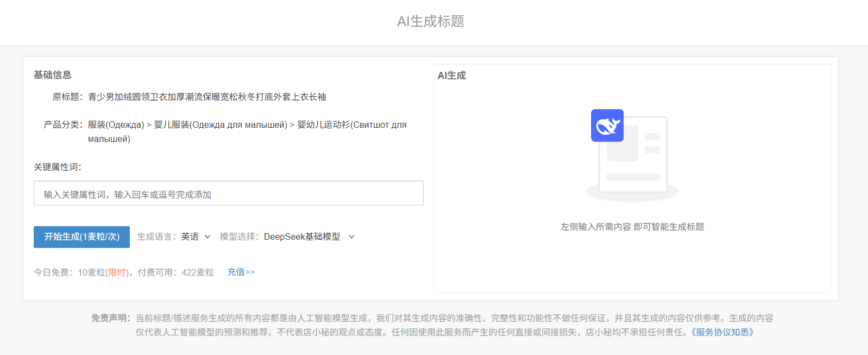The width and height of the screenshot is (868, 355).
Task: Click the 婴儿服装 category breadcrumb segment
Action: tap(220, 124)
